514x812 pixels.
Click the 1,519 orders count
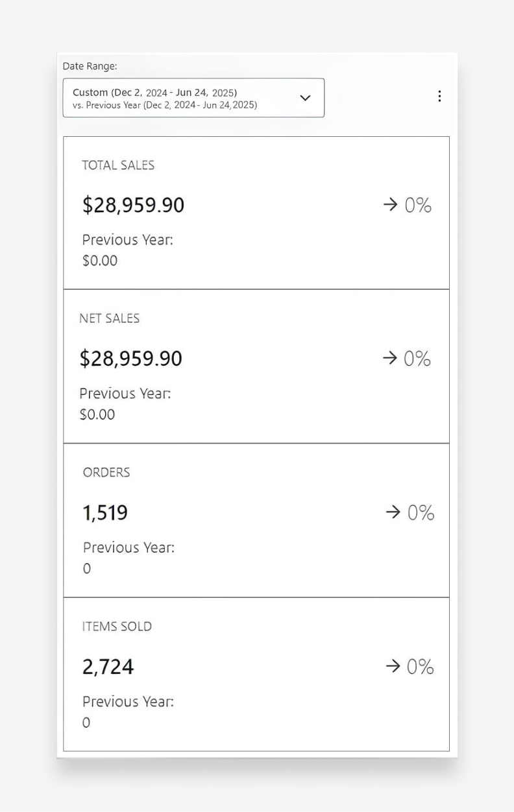point(105,513)
